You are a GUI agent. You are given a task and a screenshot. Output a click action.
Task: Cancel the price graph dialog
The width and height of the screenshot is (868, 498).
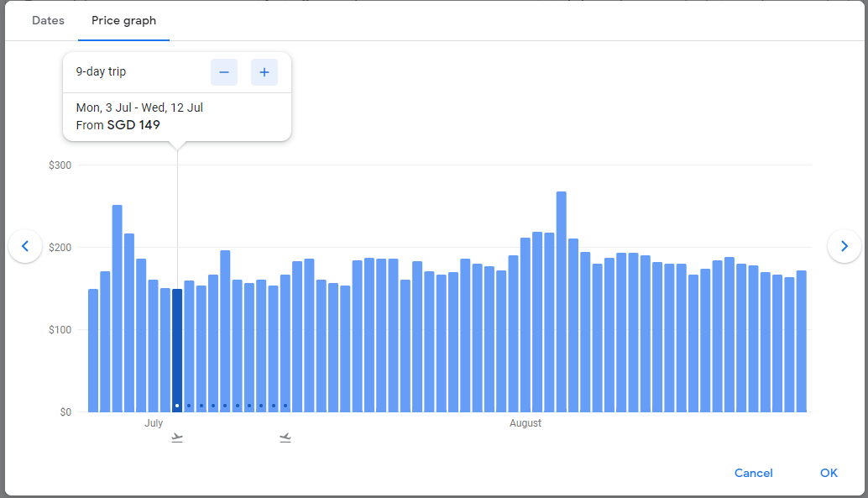(x=753, y=473)
